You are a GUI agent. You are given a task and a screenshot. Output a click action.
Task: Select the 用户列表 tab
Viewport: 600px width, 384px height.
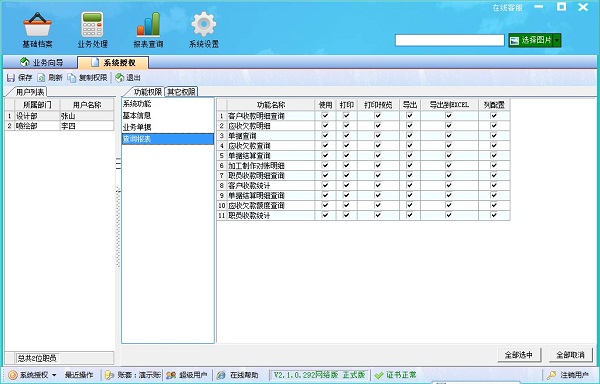30,92
